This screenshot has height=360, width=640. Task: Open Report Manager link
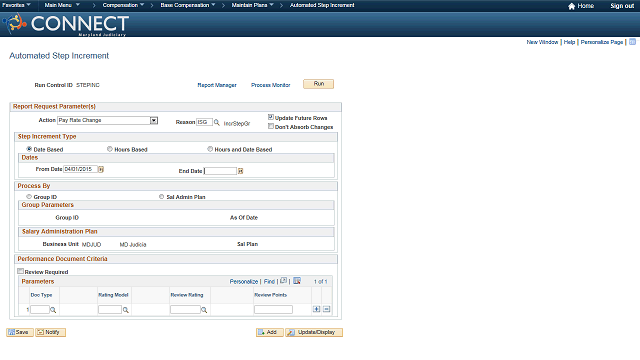[x=217, y=85]
